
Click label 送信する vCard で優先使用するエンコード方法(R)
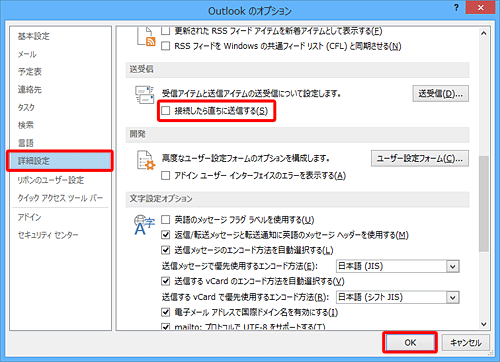click(245, 297)
